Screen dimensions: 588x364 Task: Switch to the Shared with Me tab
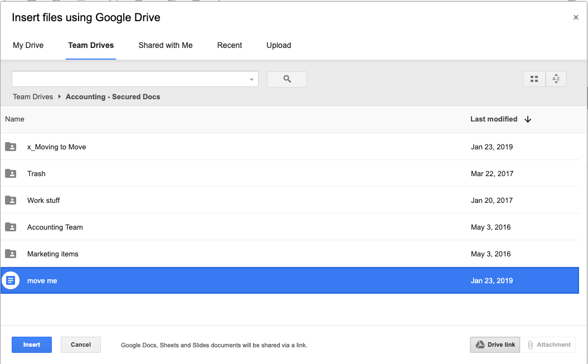[165, 45]
